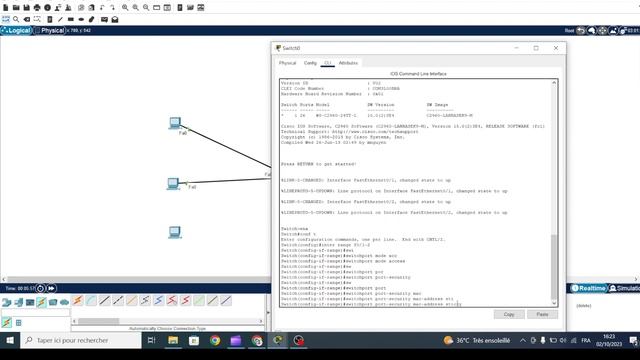Pick the blue serial DCE cable
The height and width of the screenshot is (360, 640).
point(158,301)
